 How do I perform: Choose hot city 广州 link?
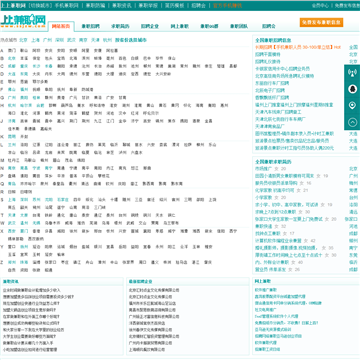point(47,40)
